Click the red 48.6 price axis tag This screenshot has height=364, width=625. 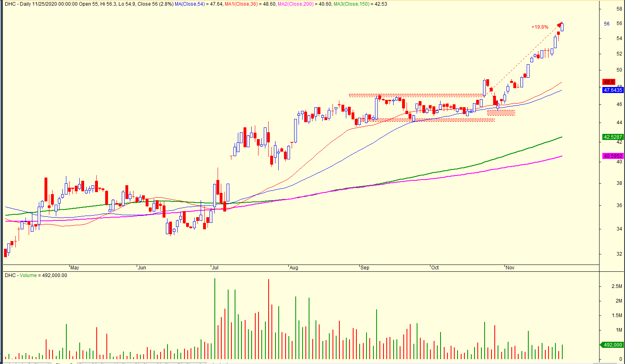(x=609, y=82)
